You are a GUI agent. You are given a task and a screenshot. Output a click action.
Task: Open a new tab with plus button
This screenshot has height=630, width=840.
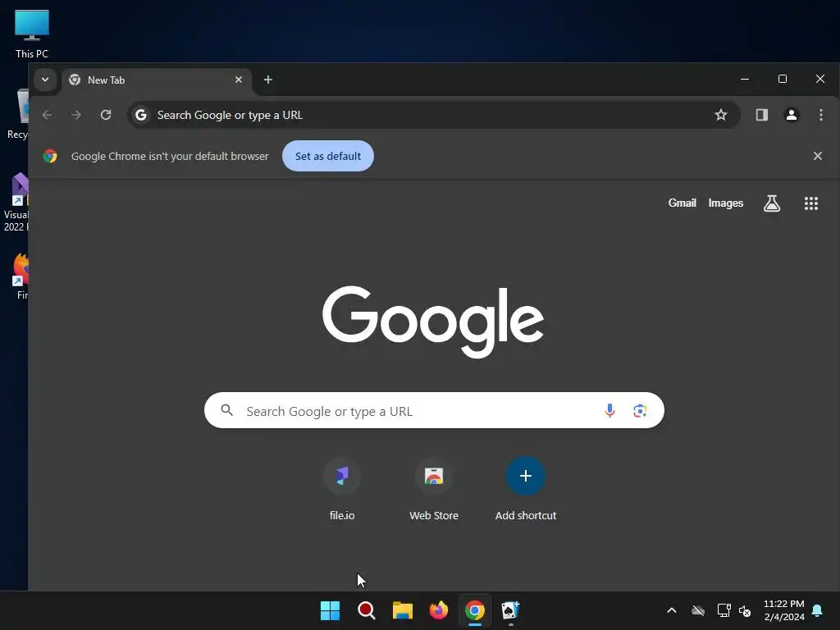(x=268, y=80)
